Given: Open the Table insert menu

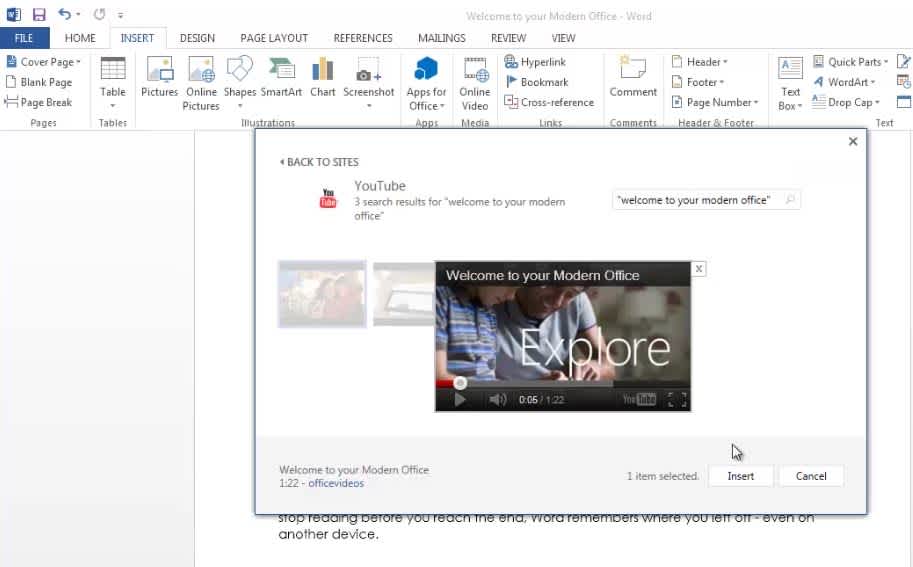Looking at the screenshot, I should (112, 83).
